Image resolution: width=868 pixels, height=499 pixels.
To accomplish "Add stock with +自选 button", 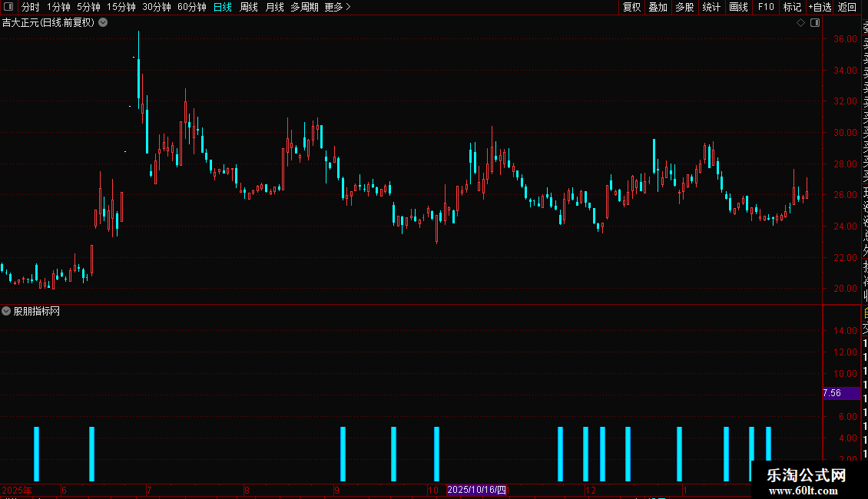I will [820, 7].
